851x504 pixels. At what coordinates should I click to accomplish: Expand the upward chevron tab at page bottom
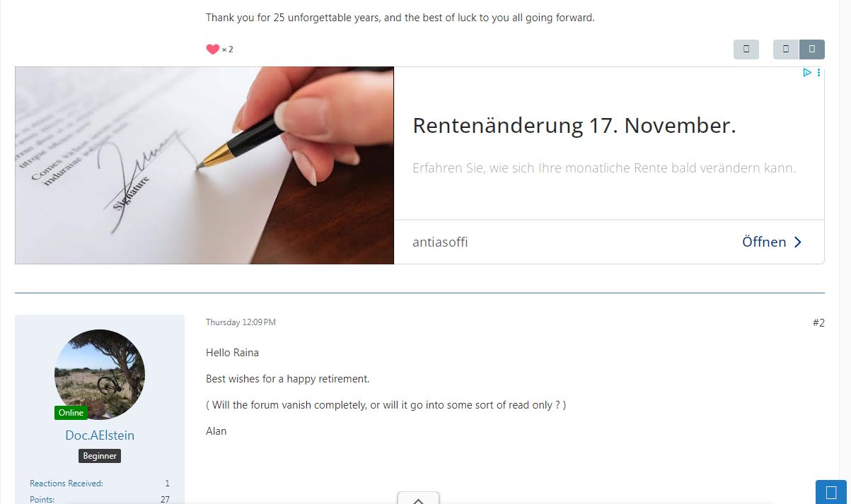418,498
